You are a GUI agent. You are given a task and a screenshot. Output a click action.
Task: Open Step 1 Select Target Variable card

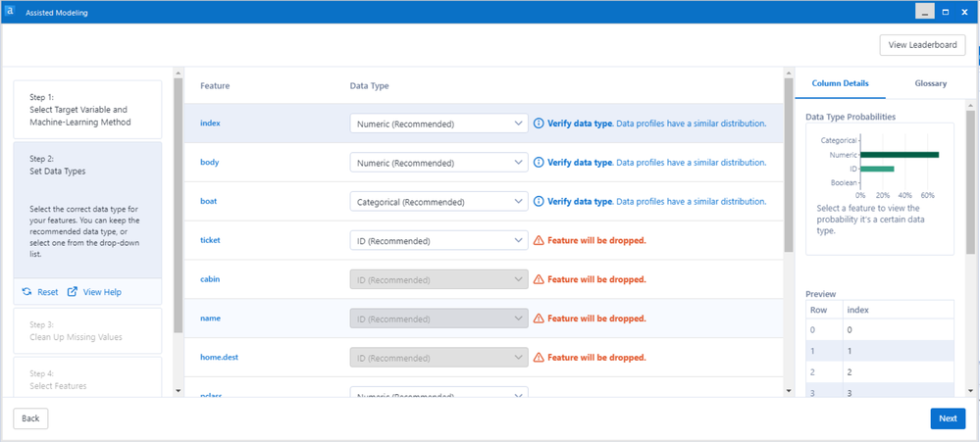(x=87, y=109)
